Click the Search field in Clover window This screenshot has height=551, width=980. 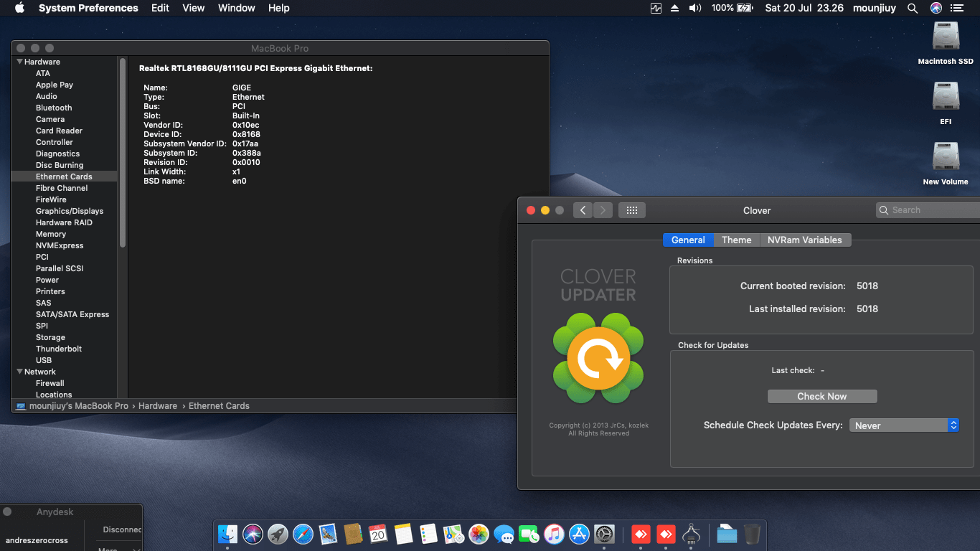pyautogui.click(x=928, y=210)
